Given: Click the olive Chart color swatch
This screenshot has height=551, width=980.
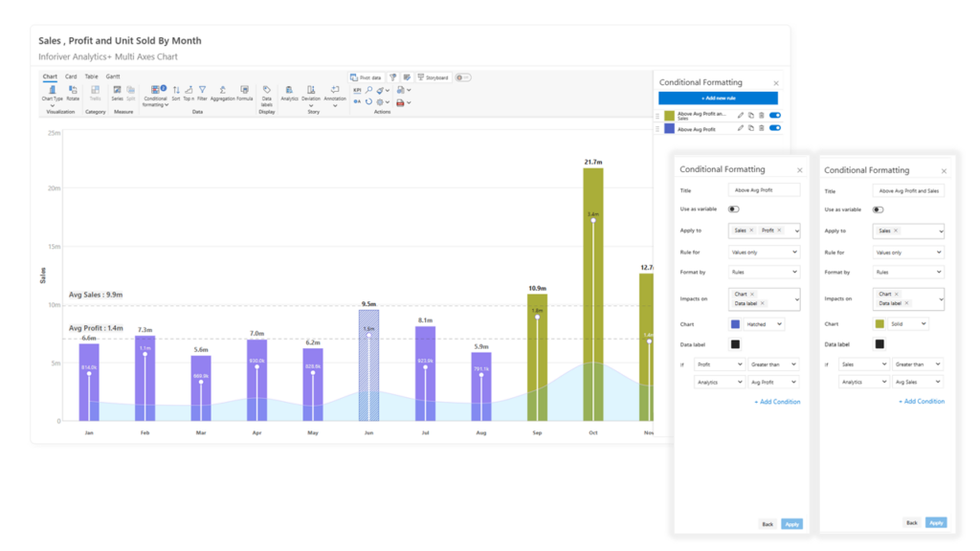Looking at the screenshot, I should point(880,324).
